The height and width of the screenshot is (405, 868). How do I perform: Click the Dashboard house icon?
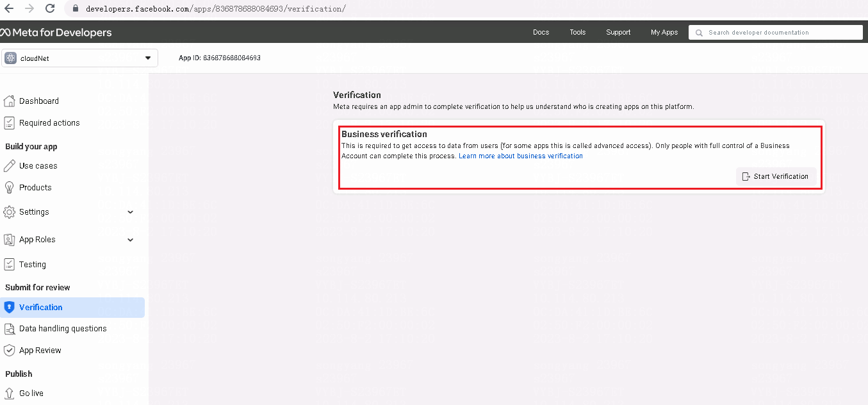click(9, 101)
